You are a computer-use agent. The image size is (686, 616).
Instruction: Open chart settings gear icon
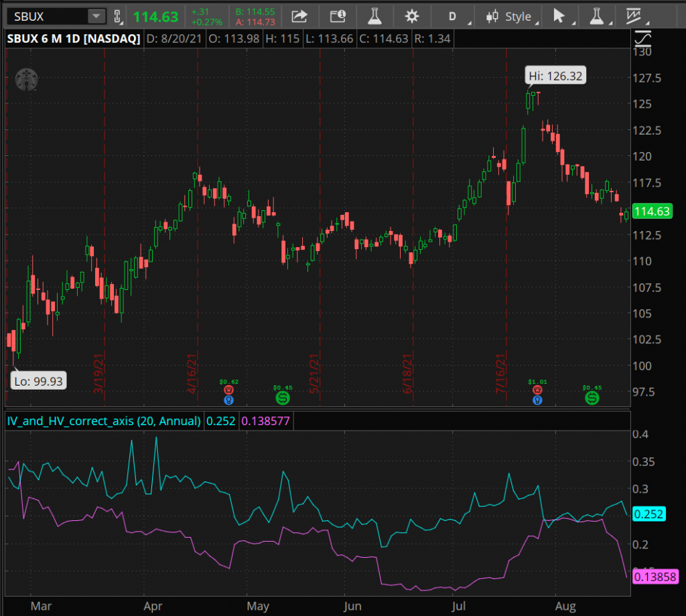(x=412, y=17)
